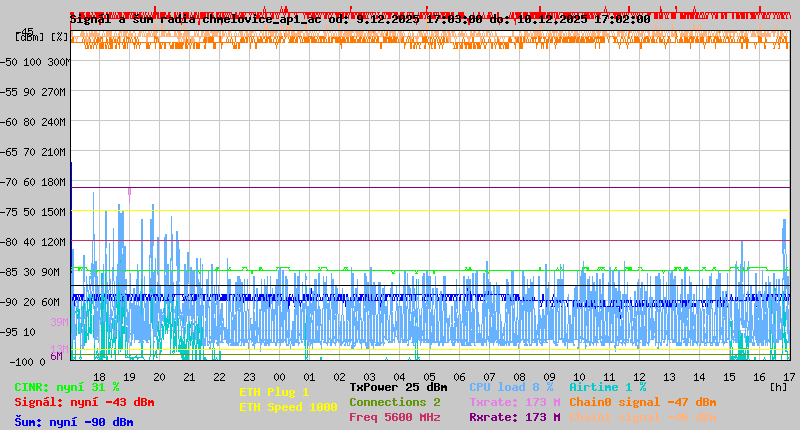Select the Airtime legend label

point(608,387)
